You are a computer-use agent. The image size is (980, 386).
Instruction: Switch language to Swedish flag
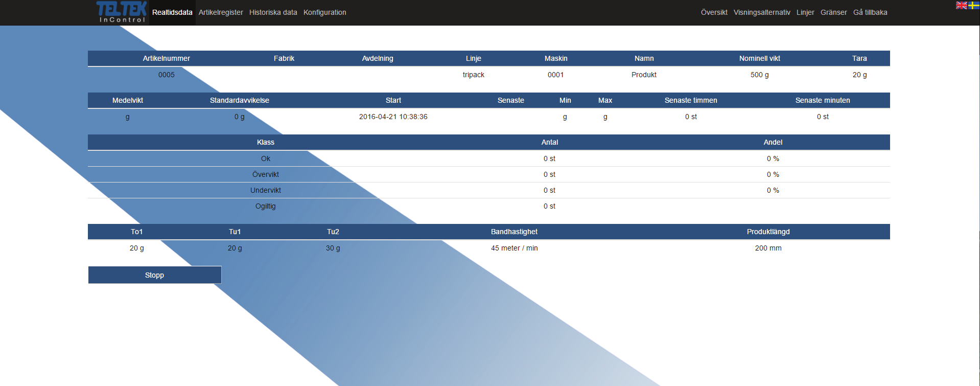coord(973,5)
